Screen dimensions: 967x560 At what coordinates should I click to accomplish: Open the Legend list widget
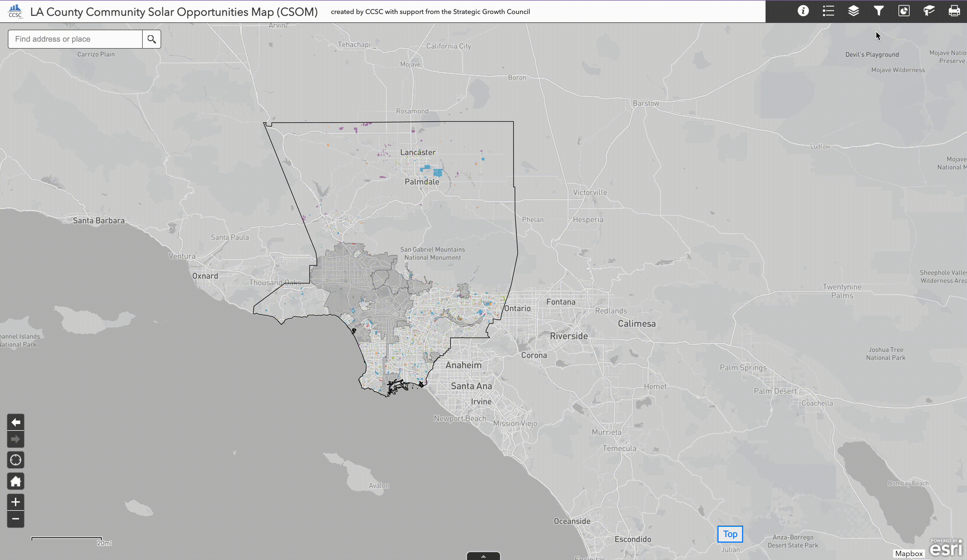click(x=828, y=11)
